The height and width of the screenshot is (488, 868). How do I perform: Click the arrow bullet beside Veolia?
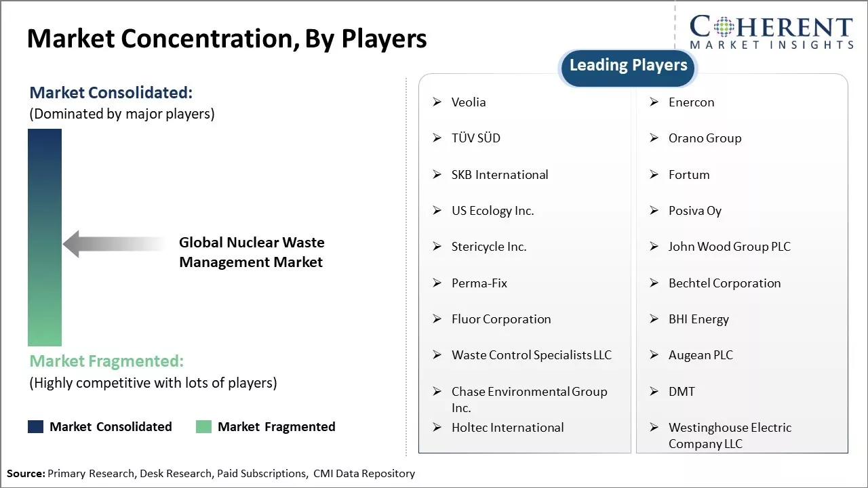pyautogui.click(x=437, y=102)
